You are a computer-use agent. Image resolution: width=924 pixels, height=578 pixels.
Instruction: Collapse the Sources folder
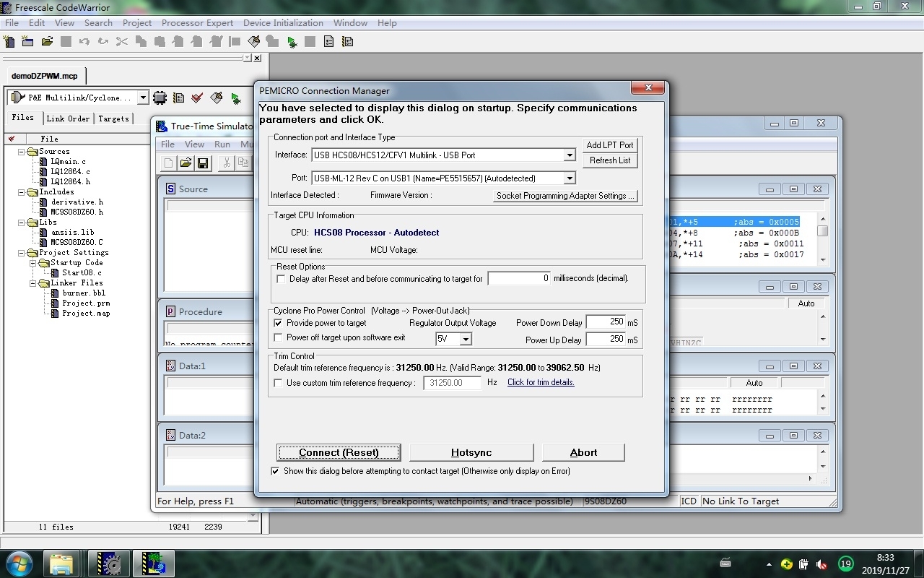[22, 152]
